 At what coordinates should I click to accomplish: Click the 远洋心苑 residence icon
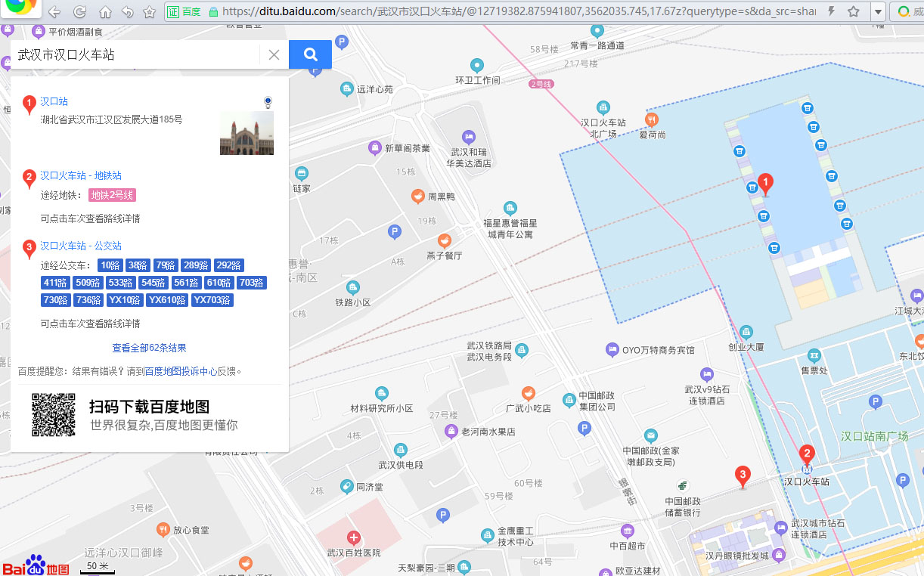point(347,89)
